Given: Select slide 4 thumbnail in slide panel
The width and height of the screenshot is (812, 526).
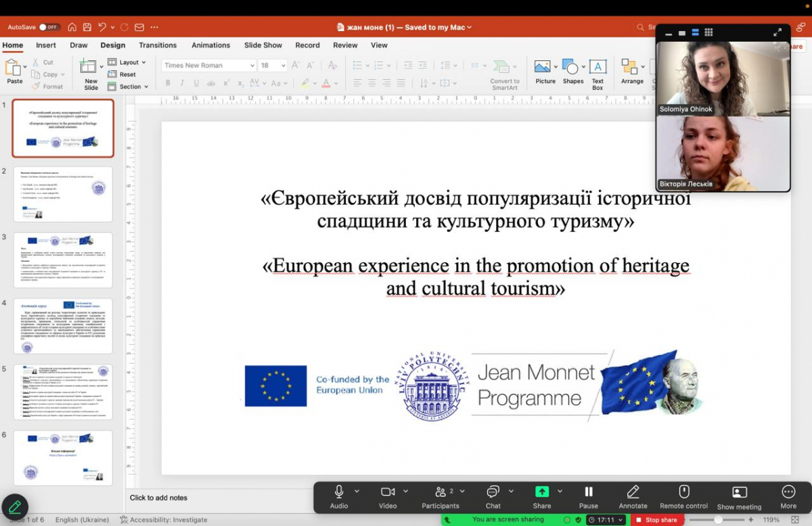Looking at the screenshot, I should click(63, 327).
